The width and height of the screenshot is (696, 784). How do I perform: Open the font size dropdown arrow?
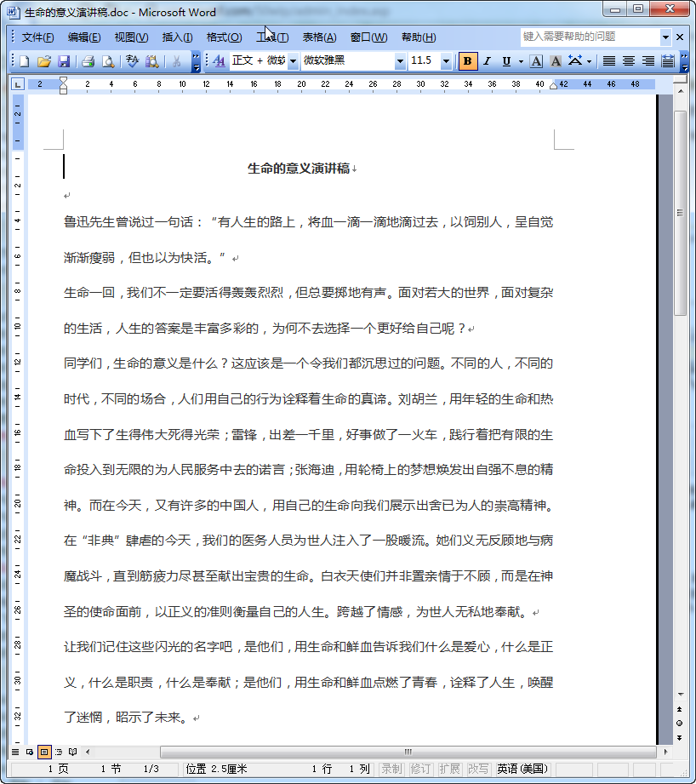[x=446, y=61]
